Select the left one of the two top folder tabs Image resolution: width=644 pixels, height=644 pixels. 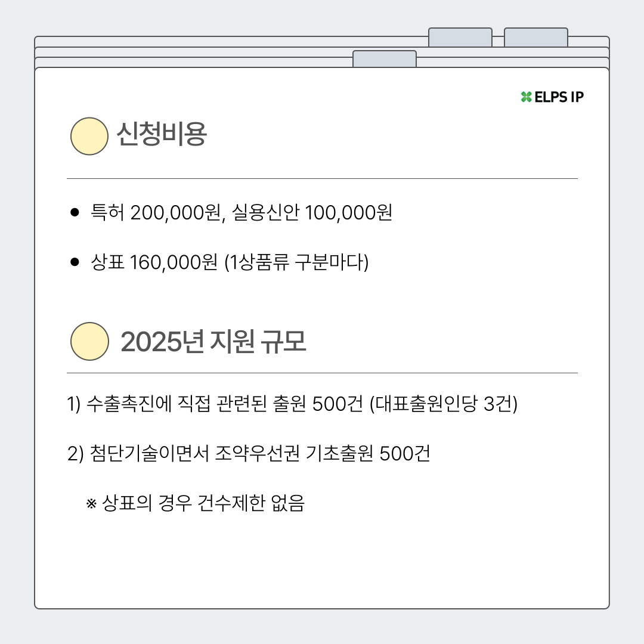point(460,37)
